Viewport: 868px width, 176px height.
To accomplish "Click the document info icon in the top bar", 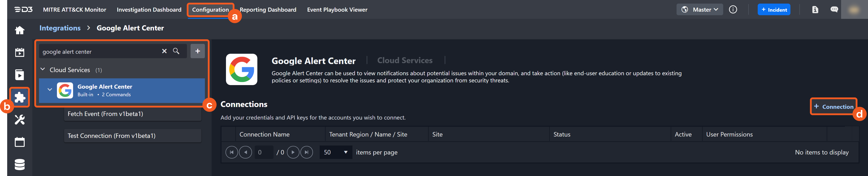I will click(x=815, y=9).
